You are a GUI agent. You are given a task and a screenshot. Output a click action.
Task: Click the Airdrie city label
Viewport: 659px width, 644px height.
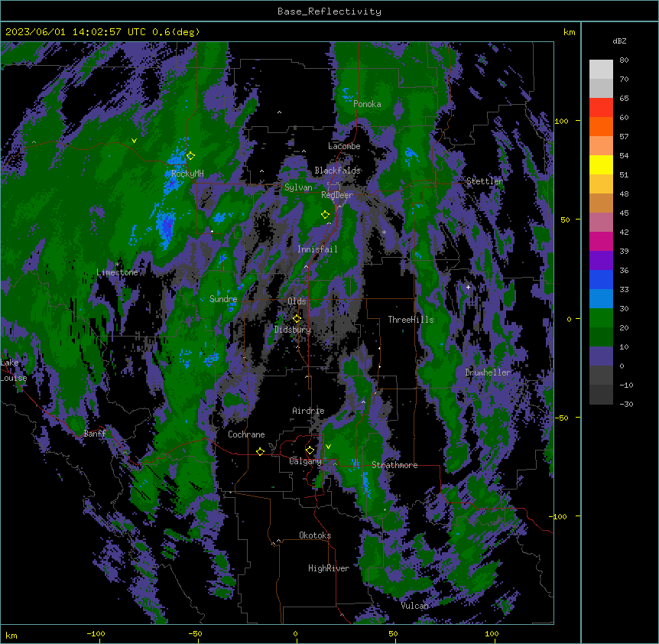tap(308, 411)
